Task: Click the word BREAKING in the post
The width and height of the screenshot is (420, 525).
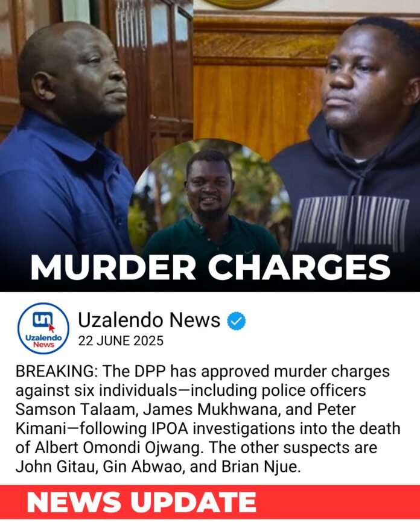Action: coord(56,371)
